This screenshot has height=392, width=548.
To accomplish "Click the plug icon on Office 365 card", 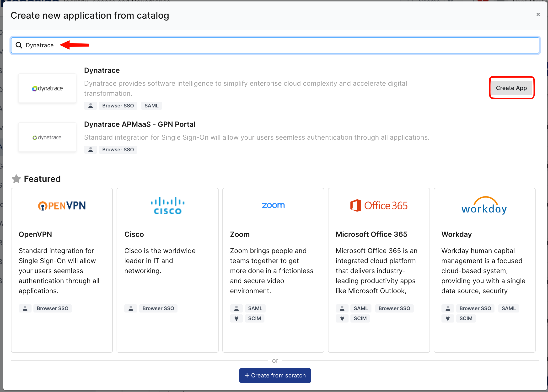I will [342, 318].
